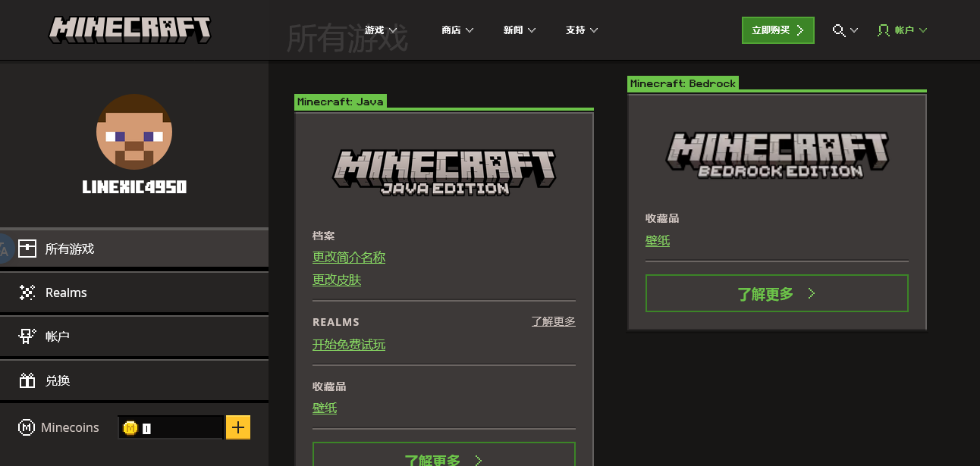This screenshot has height=466, width=980.
Task: Click 了解更多 button in Bedrock card
Action: pos(776,293)
